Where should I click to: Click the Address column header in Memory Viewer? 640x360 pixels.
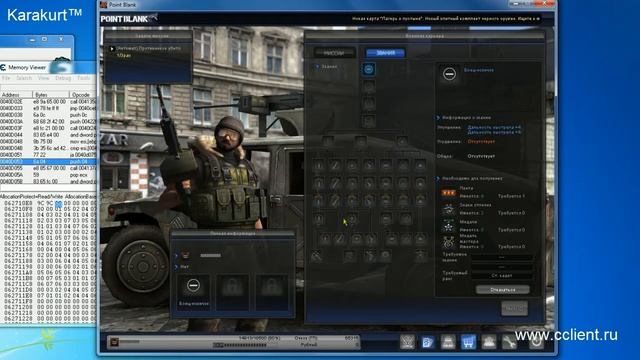tap(16, 94)
